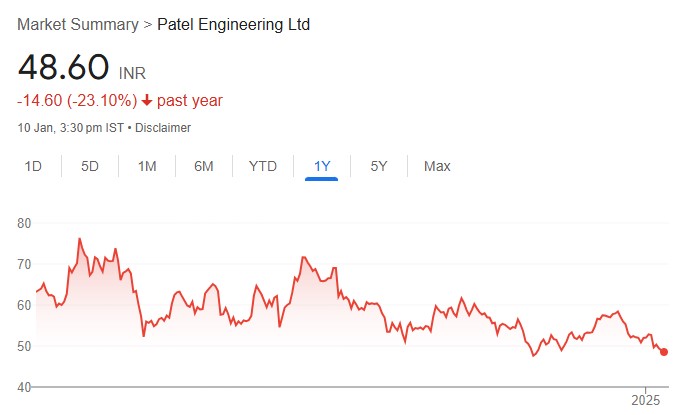Switch to the 1D chart range
The image size is (697, 415).
[33, 166]
